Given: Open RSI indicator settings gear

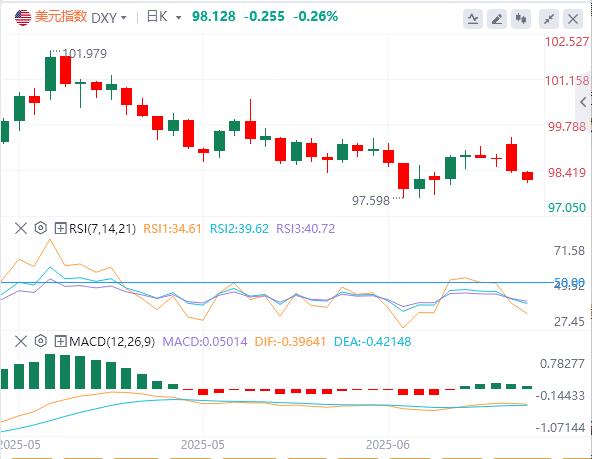Looking at the screenshot, I should coord(41,228).
